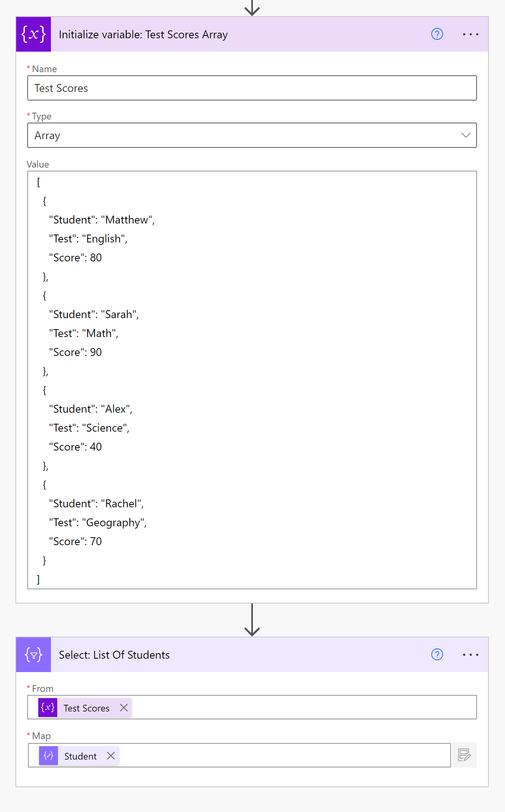
Task: Remove the Student token from Map
Action: (111, 756)
